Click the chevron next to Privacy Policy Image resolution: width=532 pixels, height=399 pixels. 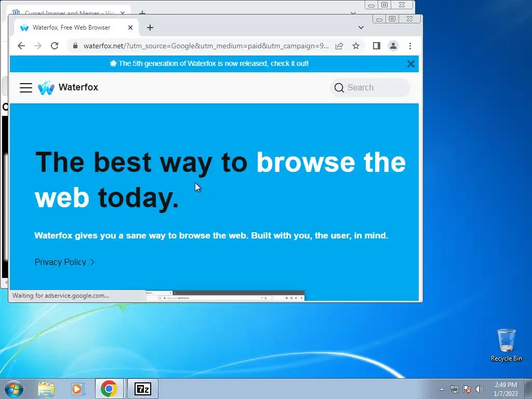pos(92,262)
